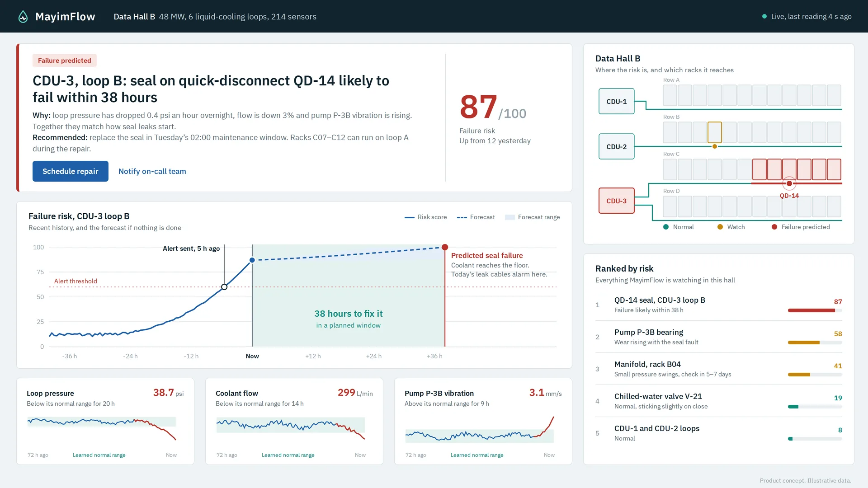Click the 38.7 psi reading

[168, 393]
